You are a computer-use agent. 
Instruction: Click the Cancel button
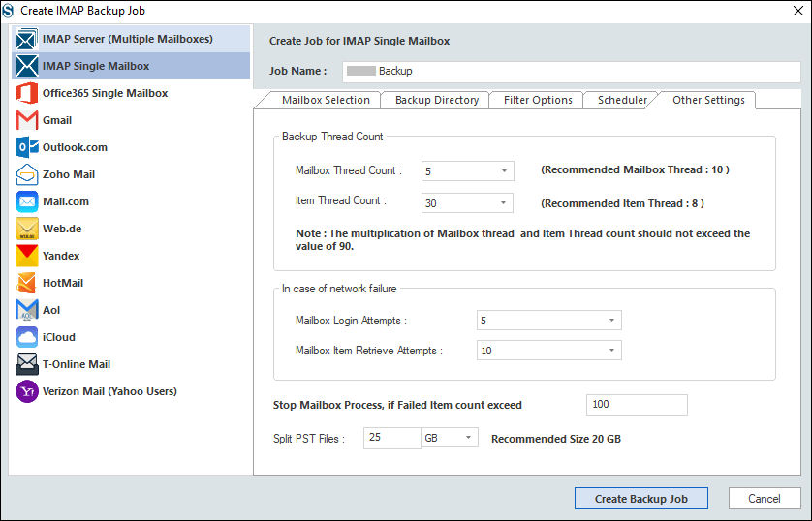[x=765, y=498]
